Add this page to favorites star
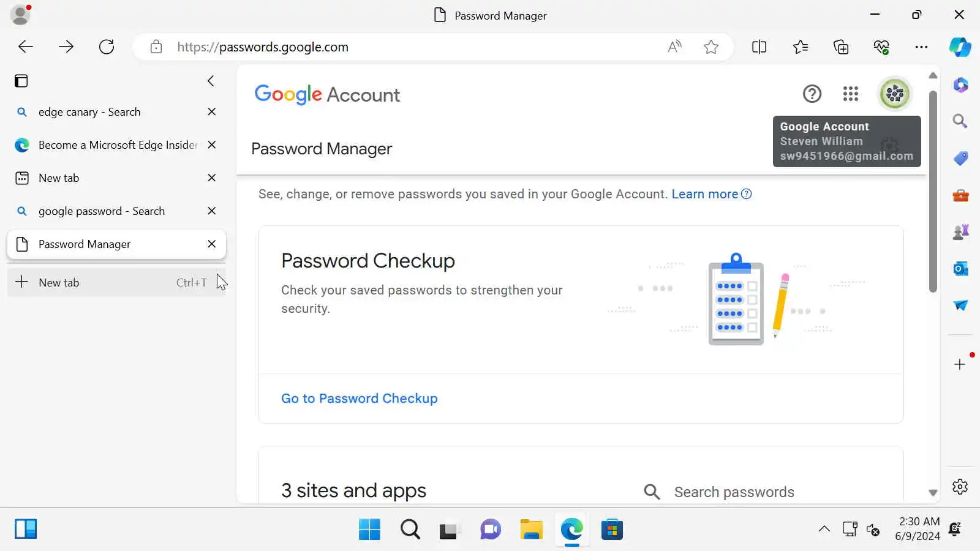This screenshot has width=980, height=551. [710, 47]
